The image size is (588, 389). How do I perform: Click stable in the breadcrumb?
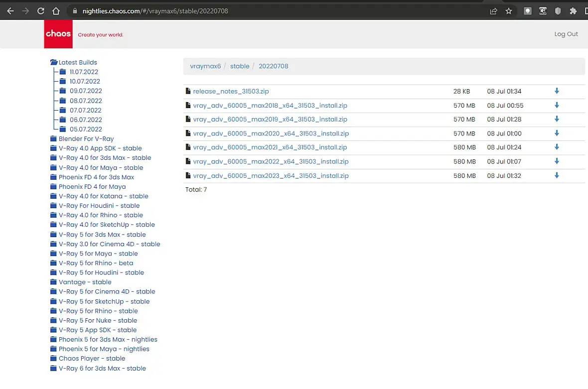[x=240, y=66]
